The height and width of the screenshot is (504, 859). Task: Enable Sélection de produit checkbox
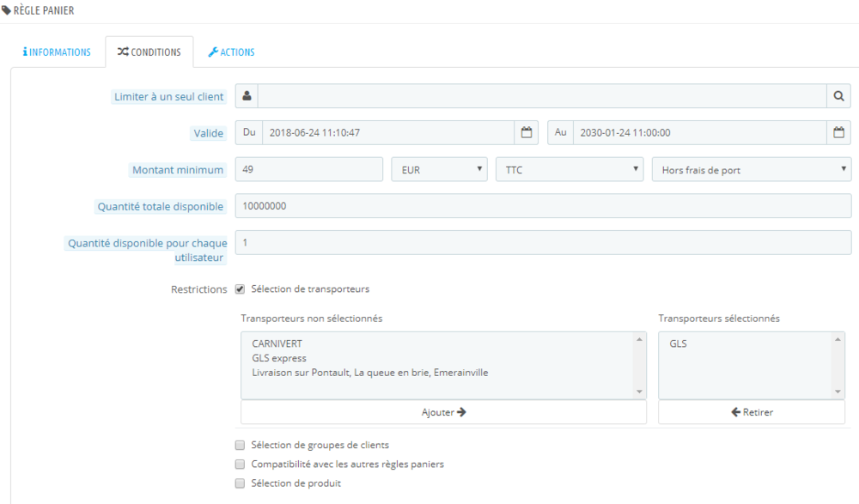coord(240,483)
